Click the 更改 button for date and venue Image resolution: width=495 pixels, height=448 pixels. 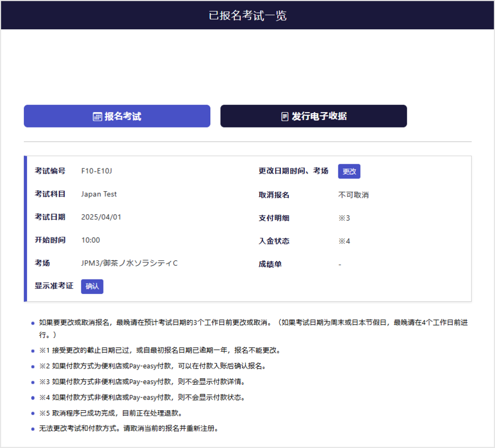pyautogui.click(x=349, y=171)
